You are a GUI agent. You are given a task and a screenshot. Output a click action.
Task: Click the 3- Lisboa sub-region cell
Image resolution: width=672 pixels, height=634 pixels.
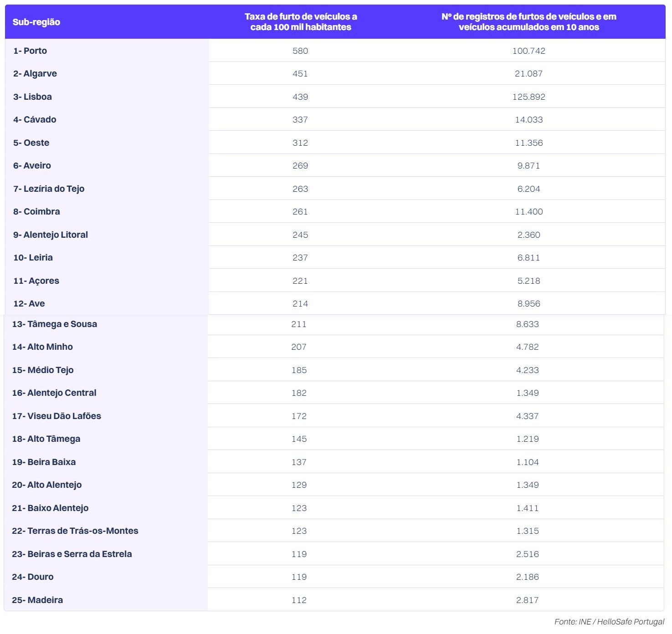click(32, 97)
